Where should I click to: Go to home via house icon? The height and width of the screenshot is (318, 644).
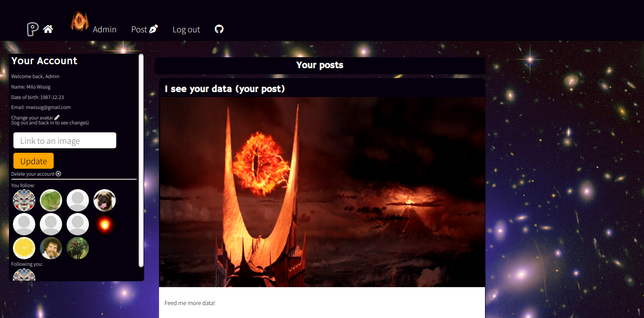(48, 29)
